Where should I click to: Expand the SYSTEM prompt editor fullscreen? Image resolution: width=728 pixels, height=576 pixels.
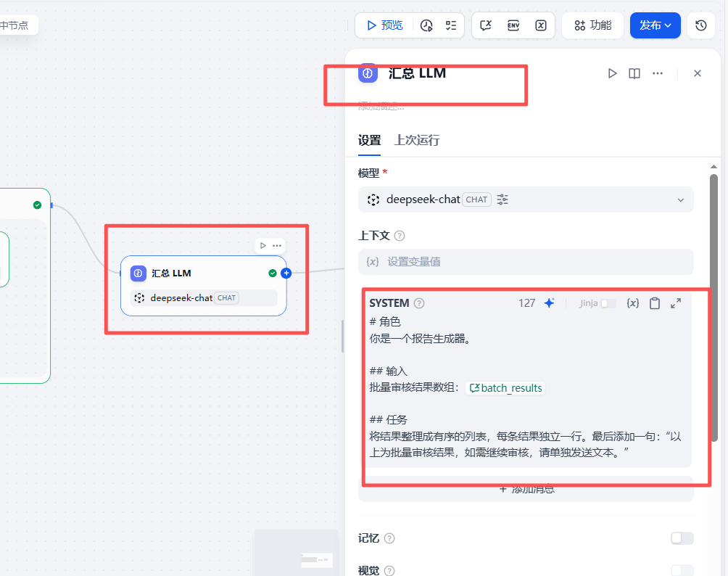point(676,303)
